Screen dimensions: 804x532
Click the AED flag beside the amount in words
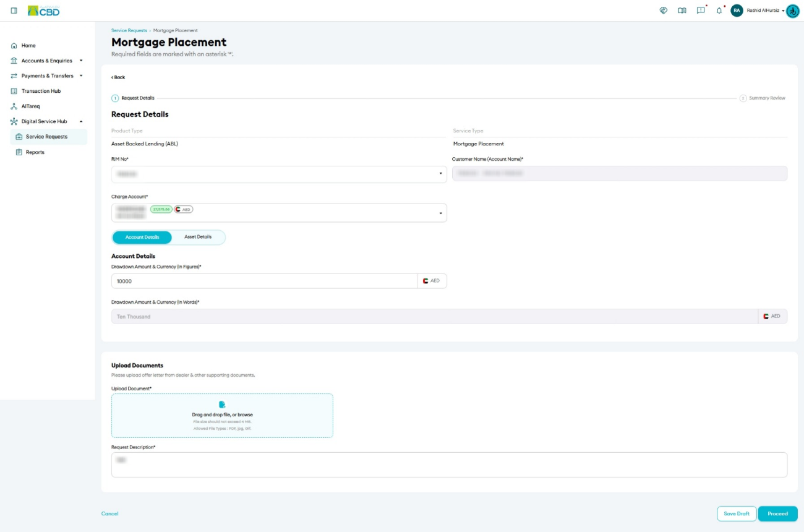(766, 316)
